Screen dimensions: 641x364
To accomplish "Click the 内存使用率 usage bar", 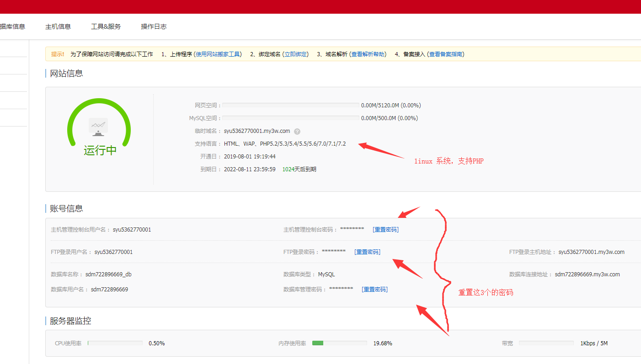I will coord(339,343).
